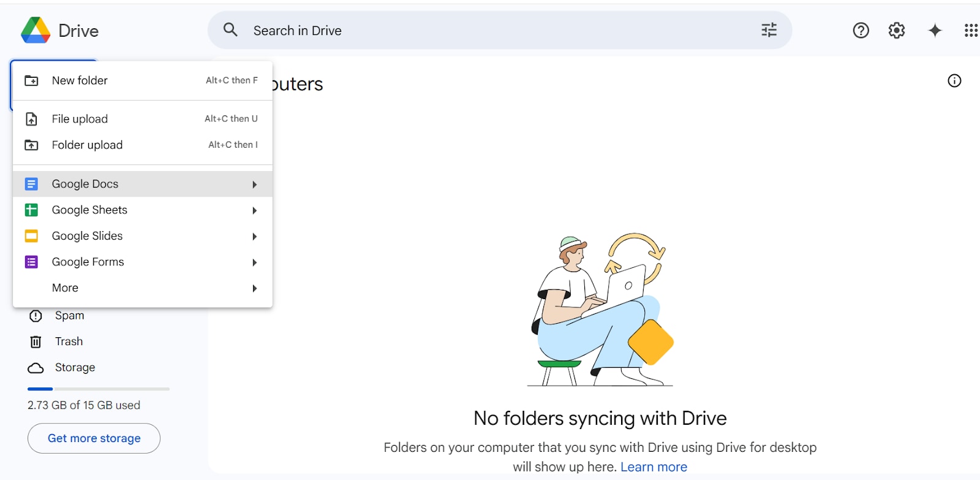Click the Gemini sparkle icon
This screenshot has width=980, height=480.
coord(935,30)
